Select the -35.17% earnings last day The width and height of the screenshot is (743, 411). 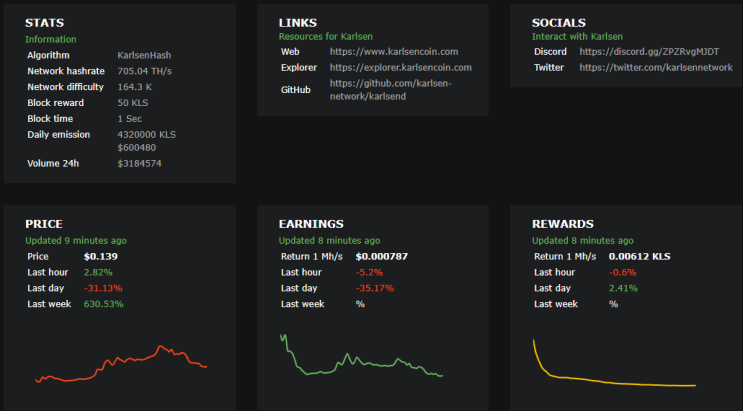(x=375, y=288)
